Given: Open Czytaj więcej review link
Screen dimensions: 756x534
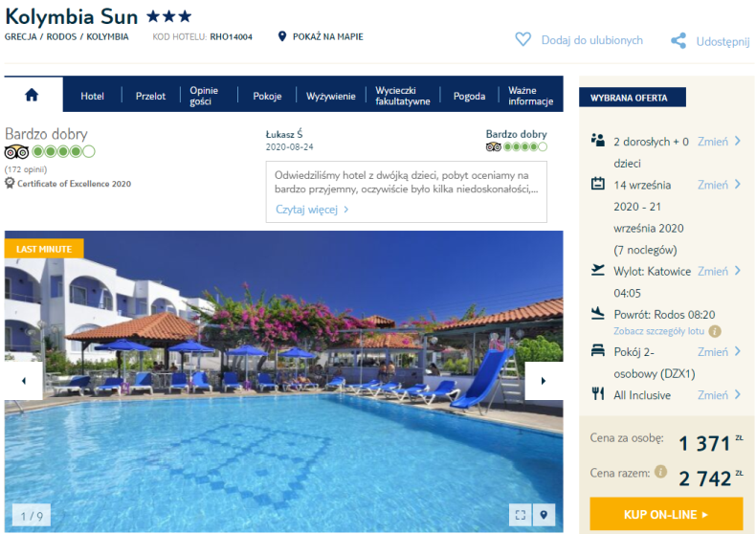Looking at the screenshot, I should pos(311,210).
